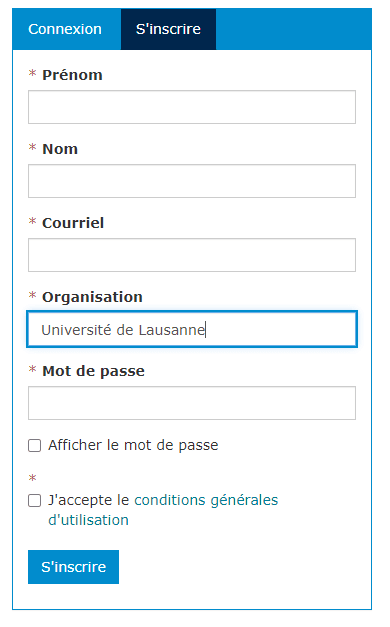Activate the Courriel email field
This screenshot has height=627, width=390.
tap(192, 255)
